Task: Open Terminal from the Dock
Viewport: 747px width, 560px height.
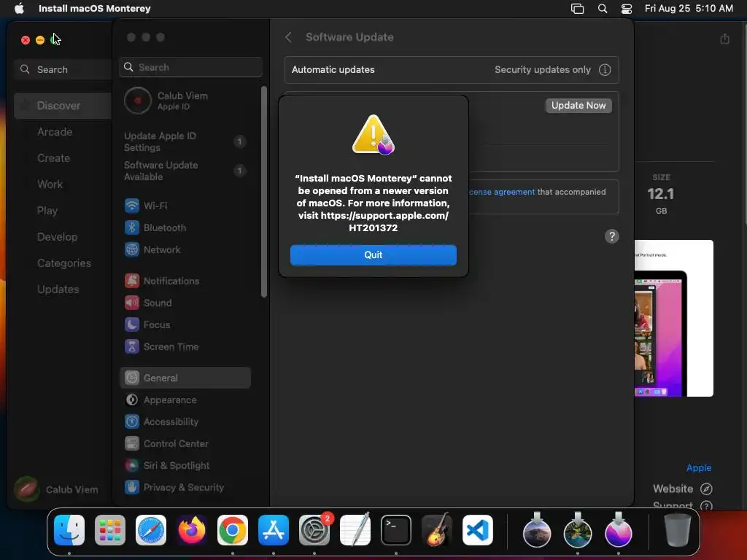Action: (396, 530)
